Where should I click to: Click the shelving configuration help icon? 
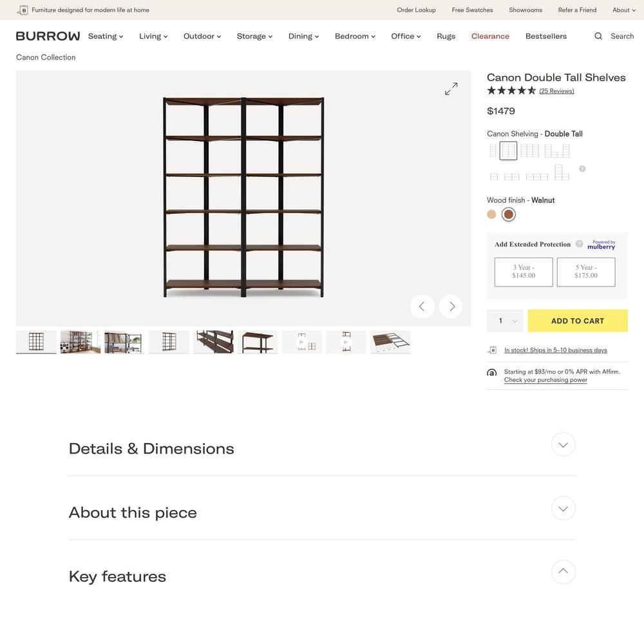[x=582, y=169]
